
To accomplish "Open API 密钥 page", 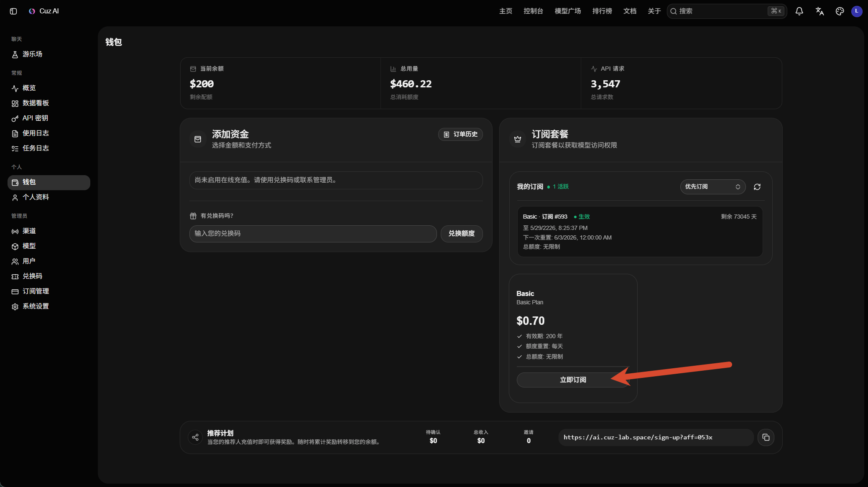I will [x=49, y=118].
